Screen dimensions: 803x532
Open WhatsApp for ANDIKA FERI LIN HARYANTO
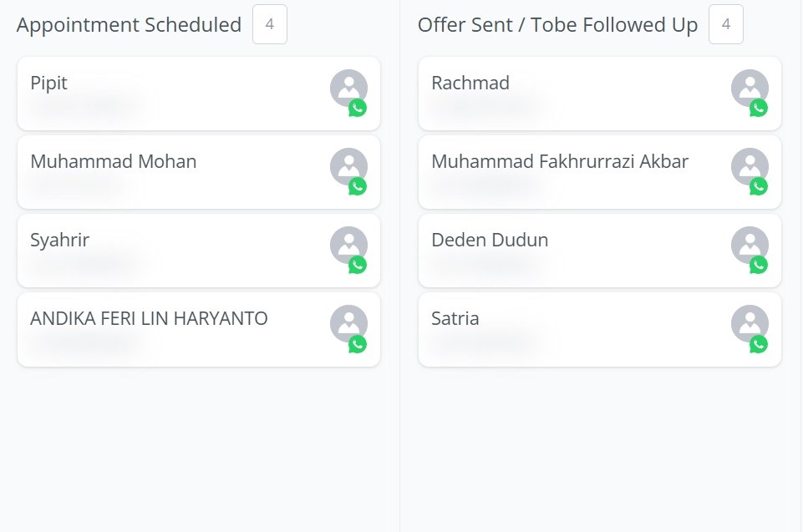(x=358, y=344)
